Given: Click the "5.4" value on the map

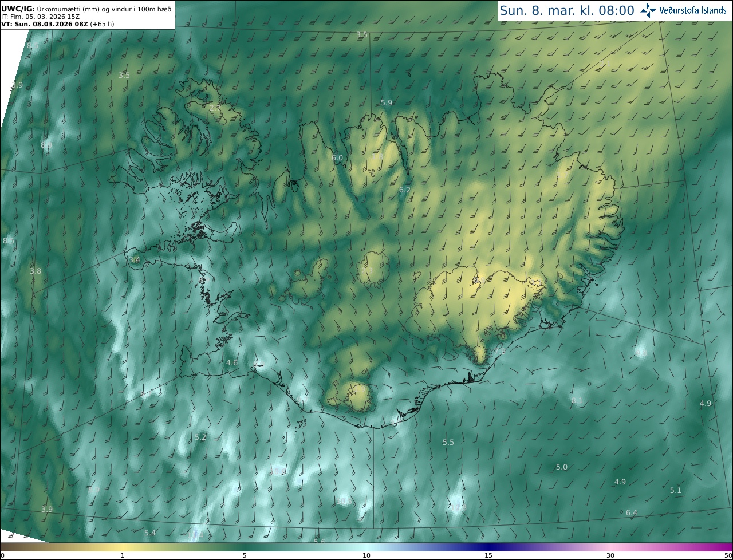Looking at the screenshot, I should (150, 533).
